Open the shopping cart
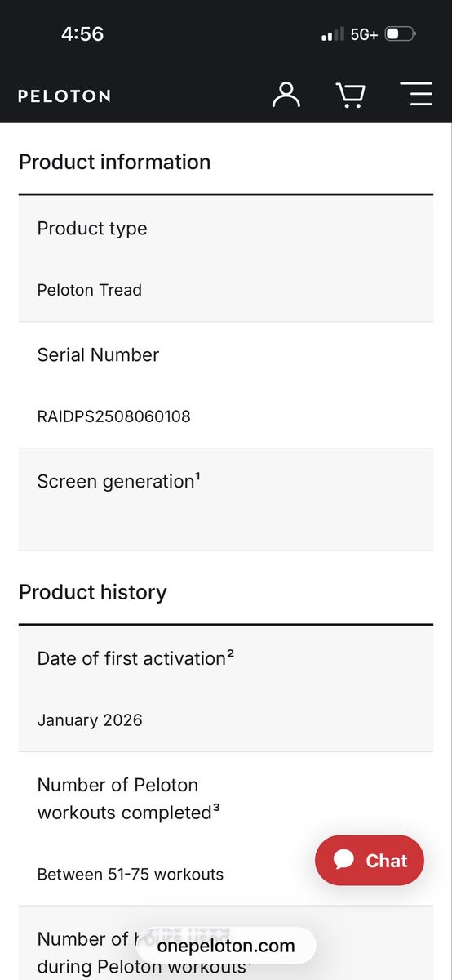The height and width of the screenshot is (980, 452). point(351,95)
